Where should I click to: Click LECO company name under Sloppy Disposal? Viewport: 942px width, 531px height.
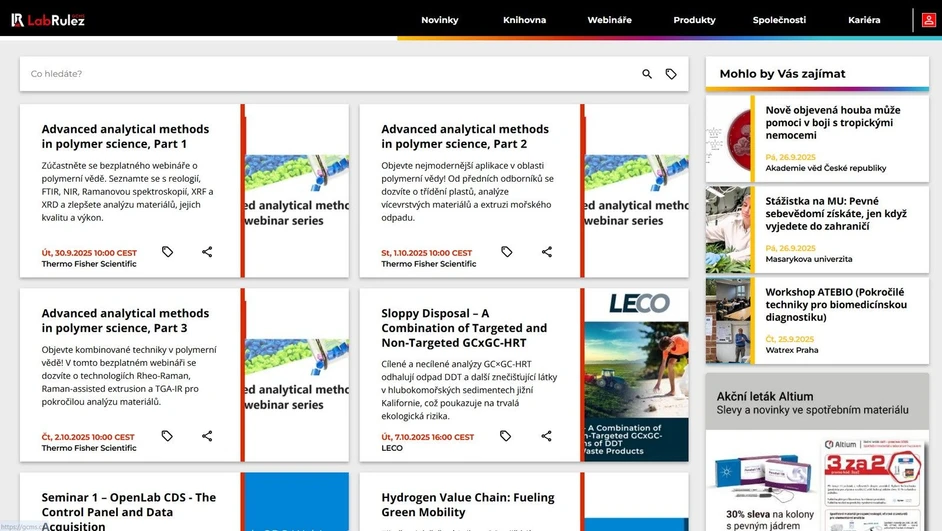click(x=392, y=448)
